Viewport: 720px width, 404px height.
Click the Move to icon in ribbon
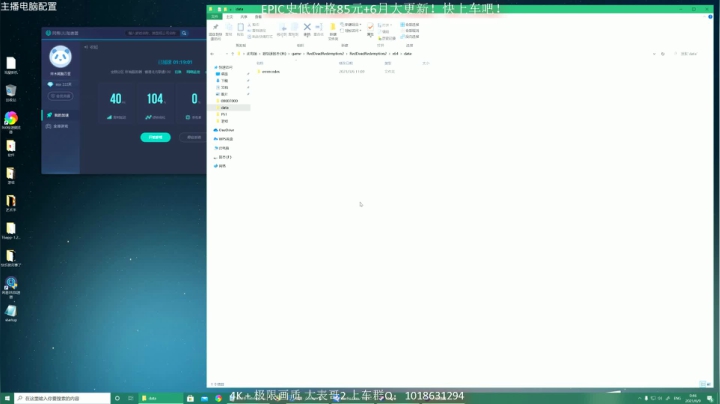pos(282,29)
